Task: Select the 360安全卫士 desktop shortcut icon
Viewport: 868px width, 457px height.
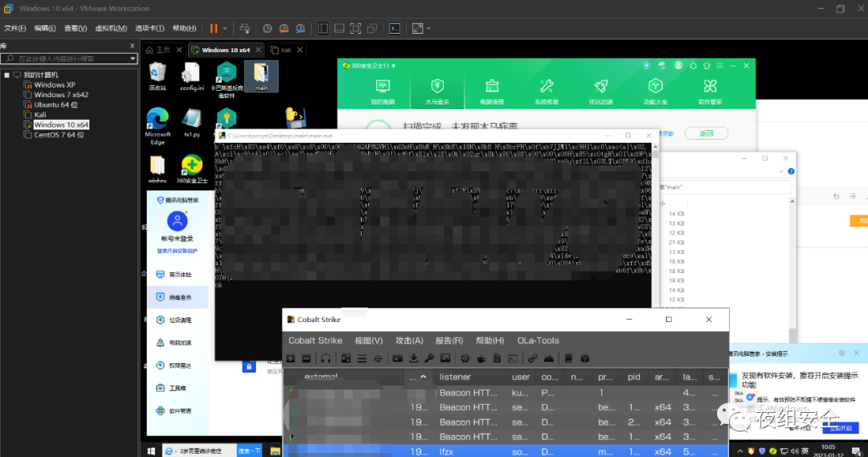Action: [x=192, y=169]
